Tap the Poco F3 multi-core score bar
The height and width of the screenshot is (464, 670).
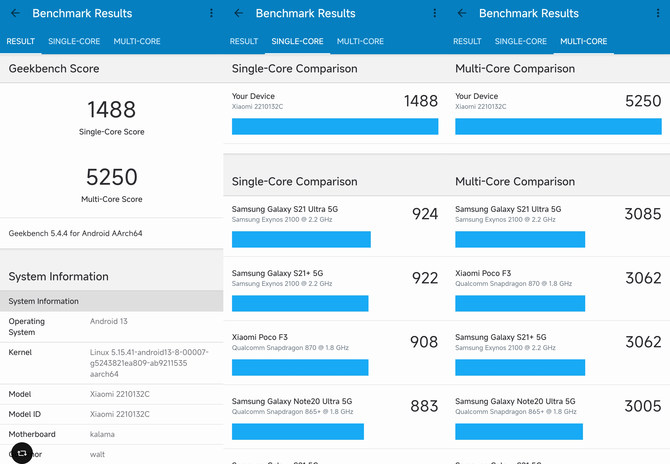tap(520, 303)
